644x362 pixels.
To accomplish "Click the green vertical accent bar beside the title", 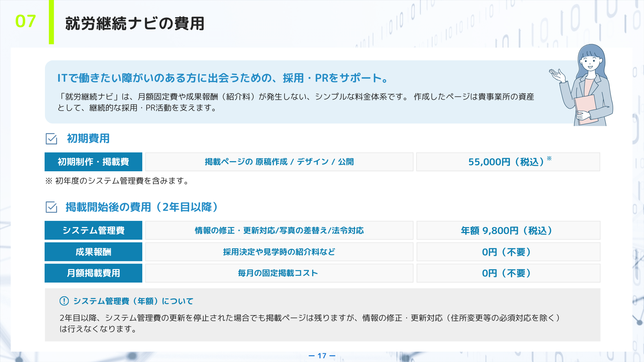I will [x=51, y=22].
